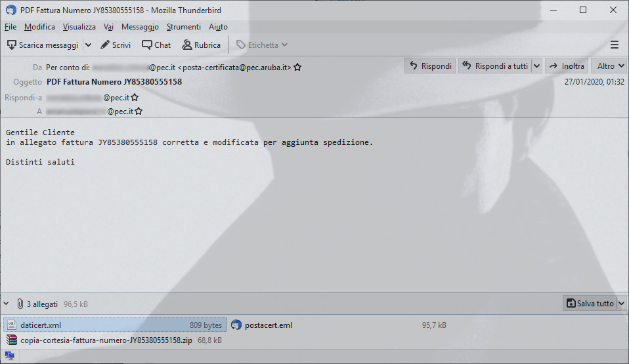
Task: Click the Scarica messaggi download icon
Action: [x=12, y=45]
